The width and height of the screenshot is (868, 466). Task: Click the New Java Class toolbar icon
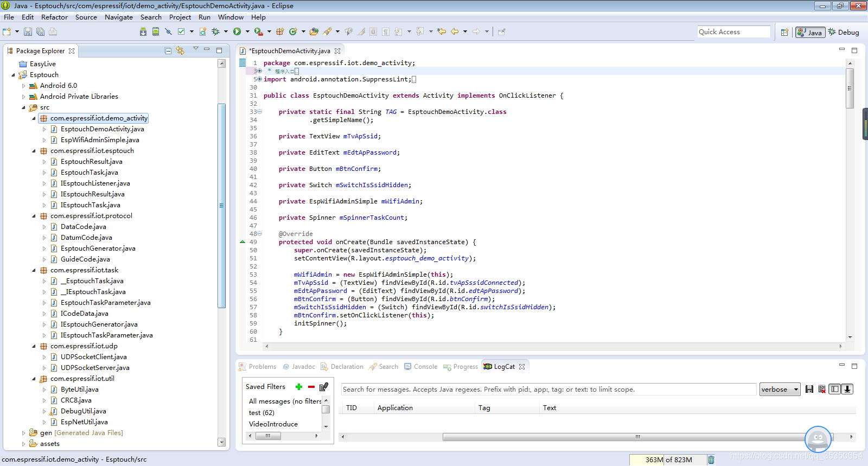[293, 32]
